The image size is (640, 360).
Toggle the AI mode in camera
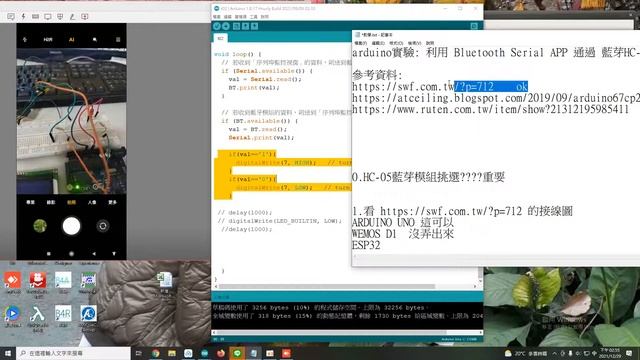pyautogui.click(x=71, y=40)
